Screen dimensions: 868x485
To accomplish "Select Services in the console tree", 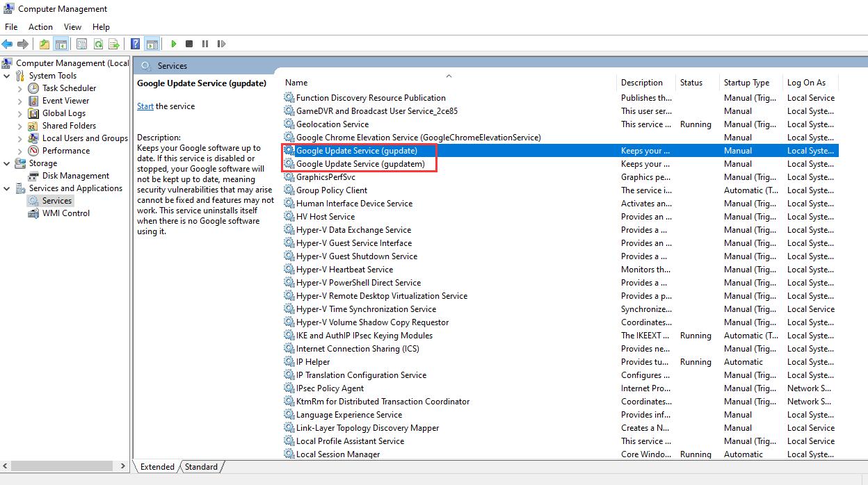I will pos(57,201).
